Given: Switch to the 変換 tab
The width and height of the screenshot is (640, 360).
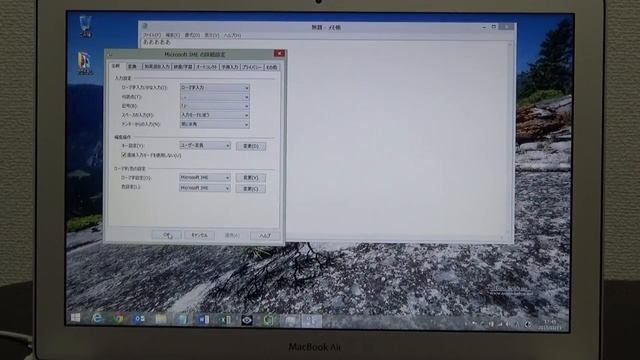Looking at the screenshot, I should (x=132, y=66).
